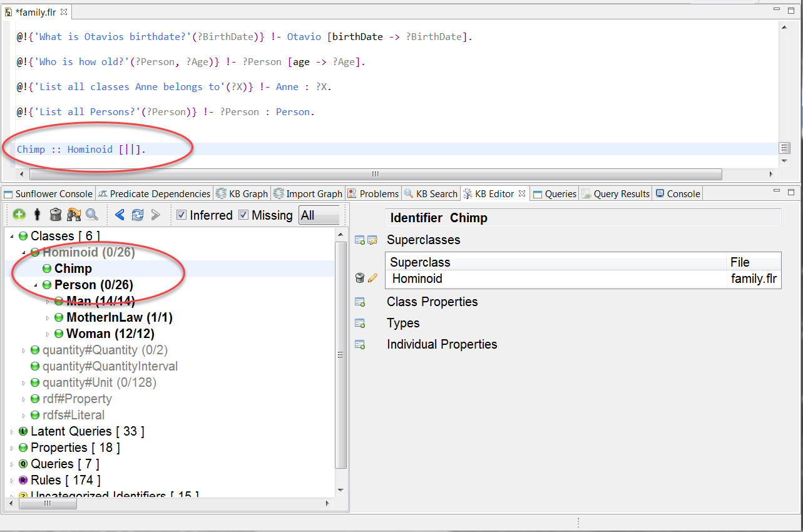The image size is (803, 532).
Task: Delete the Hominoid superclass row
Action: pos(360,279)
